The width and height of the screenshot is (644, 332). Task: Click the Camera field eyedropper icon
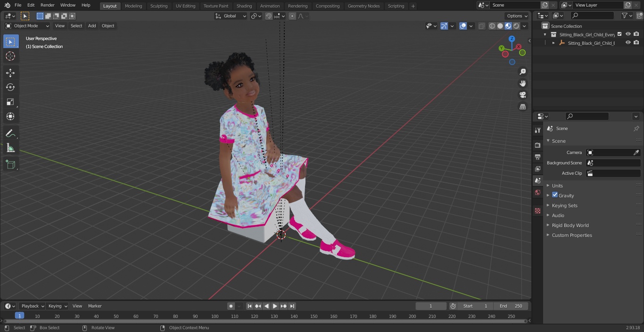[x=636, y=153]
